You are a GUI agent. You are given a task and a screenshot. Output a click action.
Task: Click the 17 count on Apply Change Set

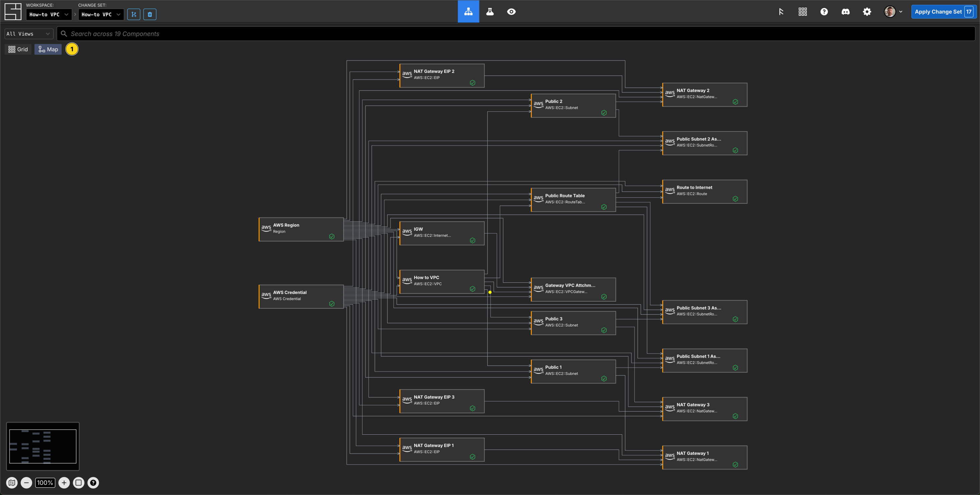click(x=969, y=12)
